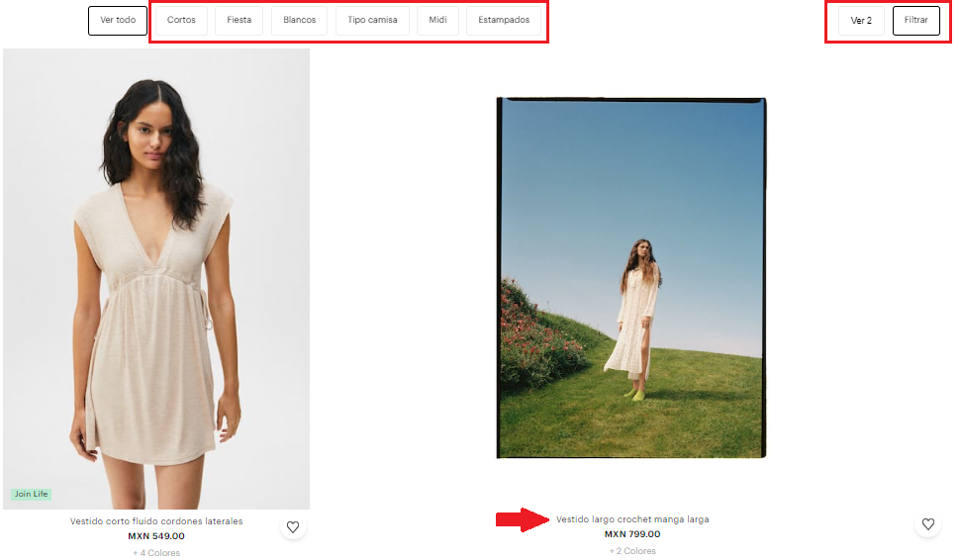Favorite the Vestido corto fluido heart icon

pyautogui.click(x=293, y=527)
